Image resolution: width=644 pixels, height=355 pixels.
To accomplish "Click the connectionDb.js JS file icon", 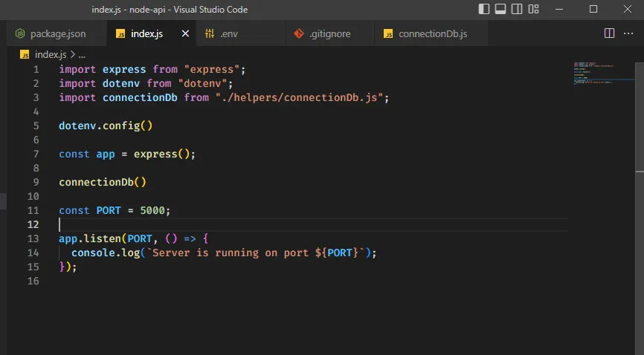I will pos(388,33).
